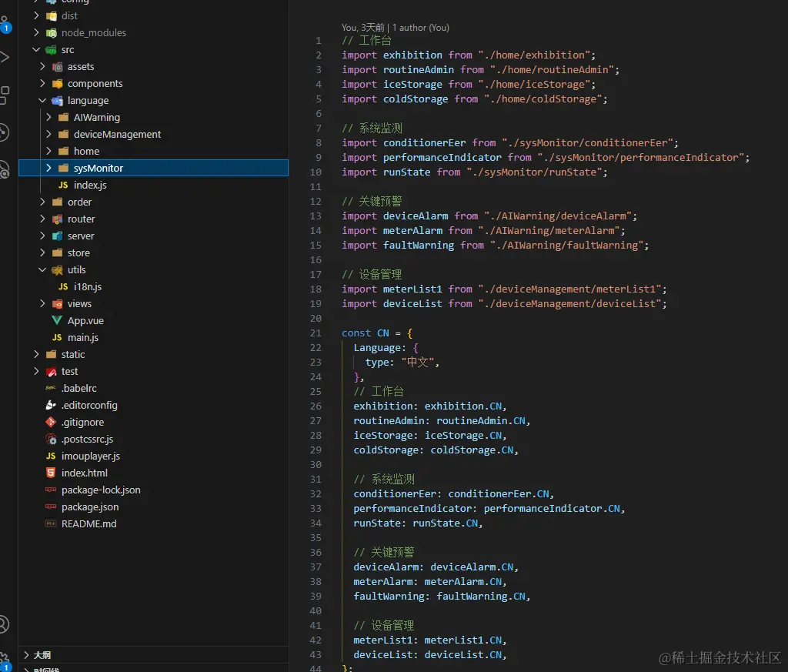Viewport: 788px width, 672px height.
Task: Click the node_modules folder icon
Action: tap(52, 33)
